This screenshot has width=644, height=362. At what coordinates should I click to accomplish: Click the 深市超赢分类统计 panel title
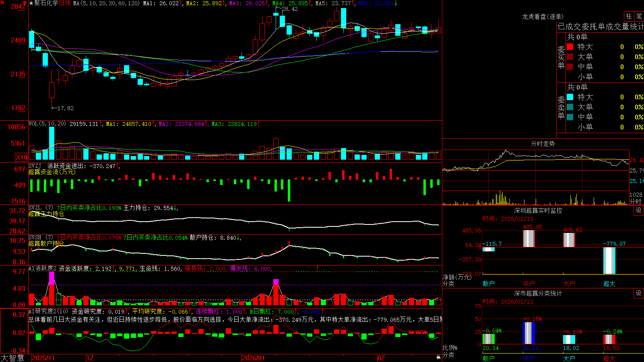pyautogui.click(x=538, y=293)
